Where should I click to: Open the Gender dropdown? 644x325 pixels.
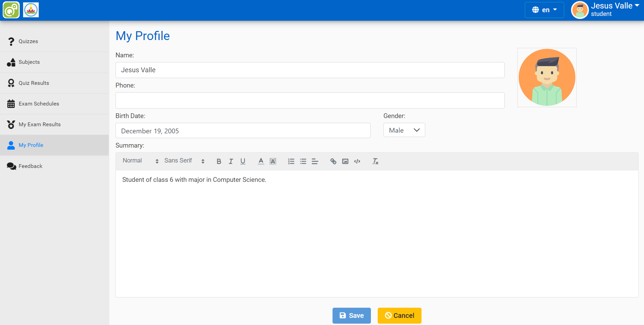pyautogui.click(x=404, y=130)
